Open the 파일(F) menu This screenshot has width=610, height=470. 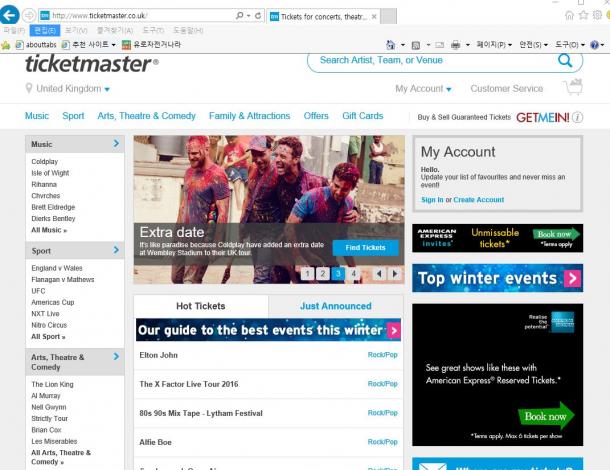[14, 30]
